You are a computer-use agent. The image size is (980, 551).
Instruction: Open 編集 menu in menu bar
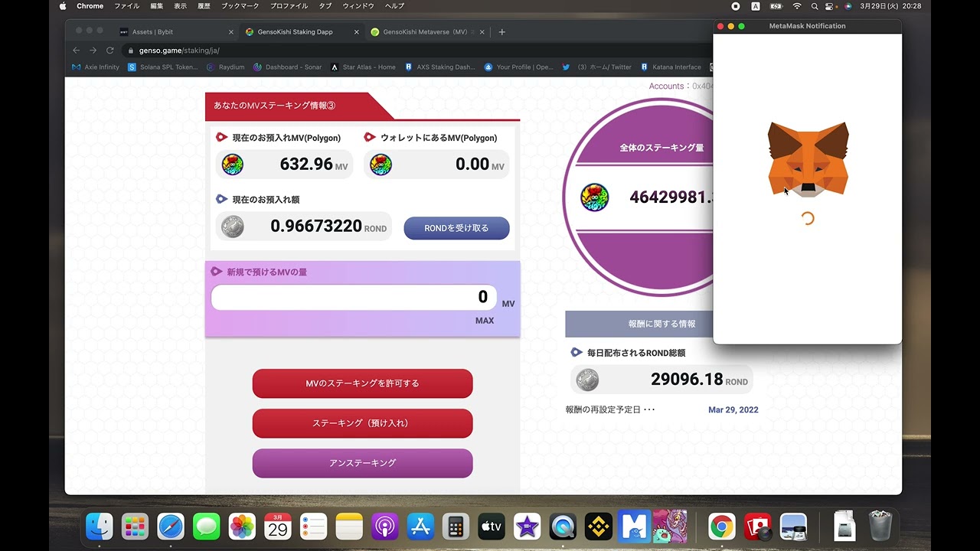click(x=157, y=6)
